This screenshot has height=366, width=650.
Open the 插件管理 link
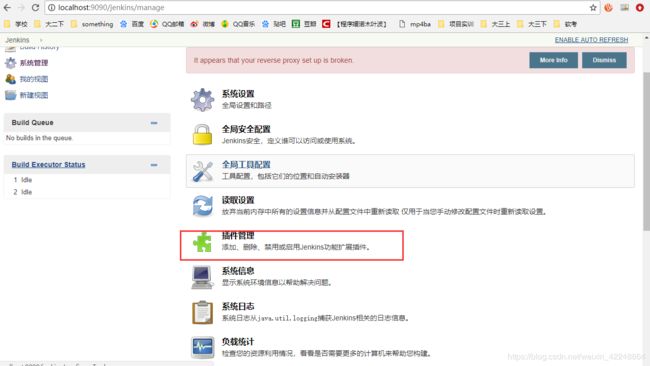click(238, 235)
